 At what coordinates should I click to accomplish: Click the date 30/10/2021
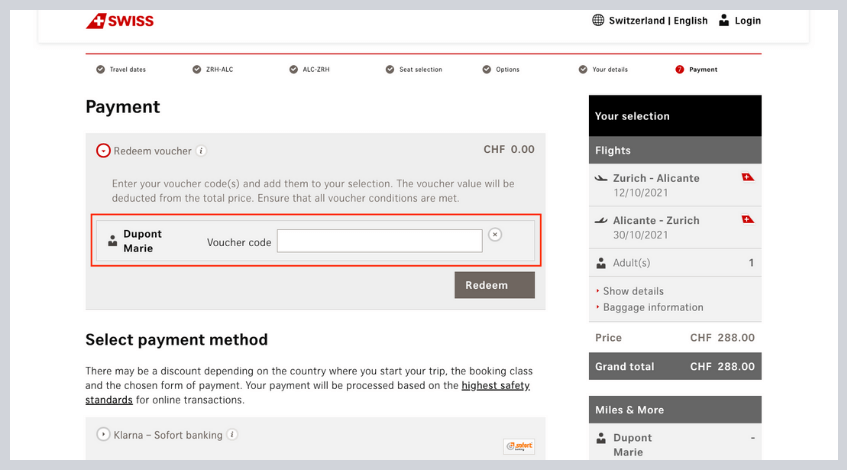click(x=640, y=234)
